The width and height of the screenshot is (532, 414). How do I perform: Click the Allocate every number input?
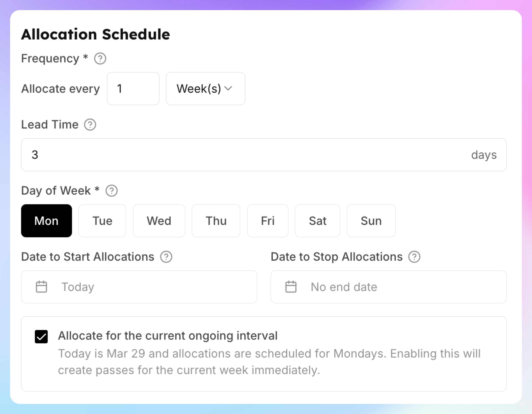point(133,89)
